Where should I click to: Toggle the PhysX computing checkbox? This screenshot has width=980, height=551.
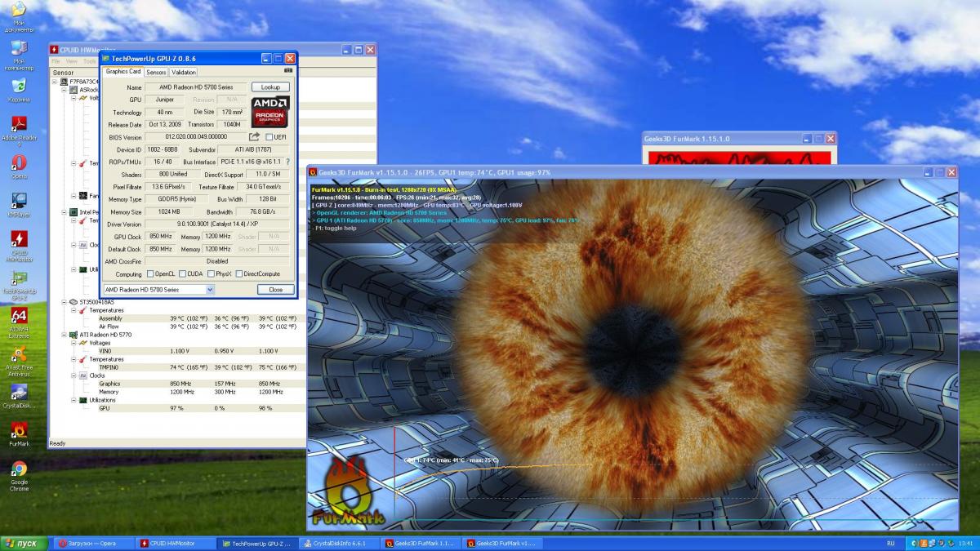click(x=211, y=274)
